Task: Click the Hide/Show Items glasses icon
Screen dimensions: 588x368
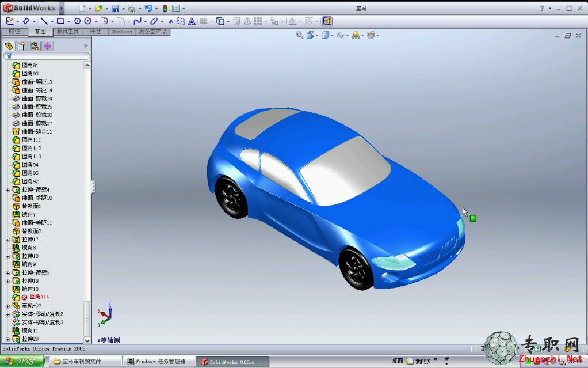Action: pos(341,35)
